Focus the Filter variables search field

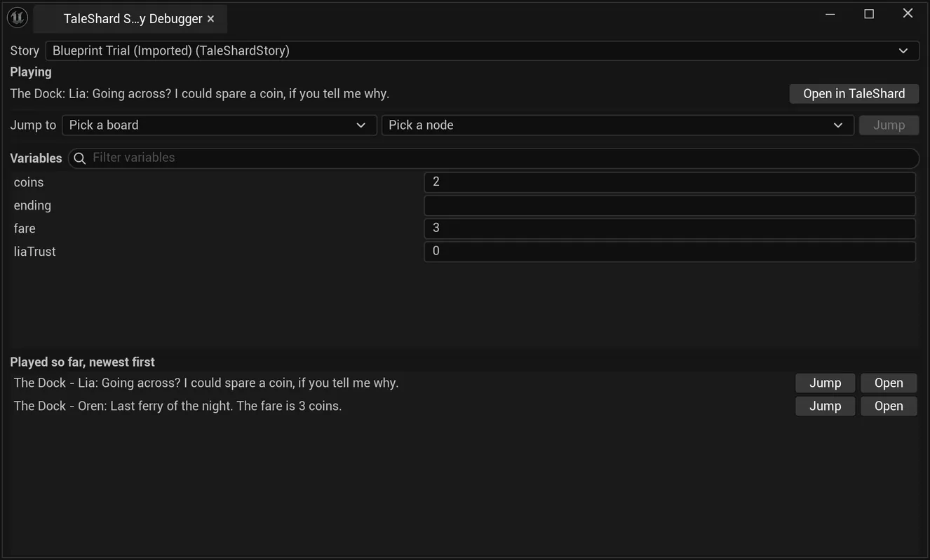point(494,158)
